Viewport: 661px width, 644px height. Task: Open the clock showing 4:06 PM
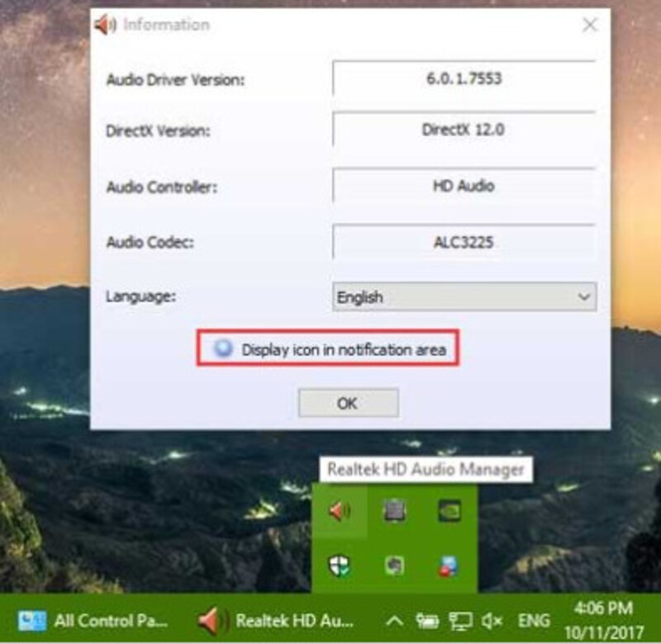tap(604, 620)
